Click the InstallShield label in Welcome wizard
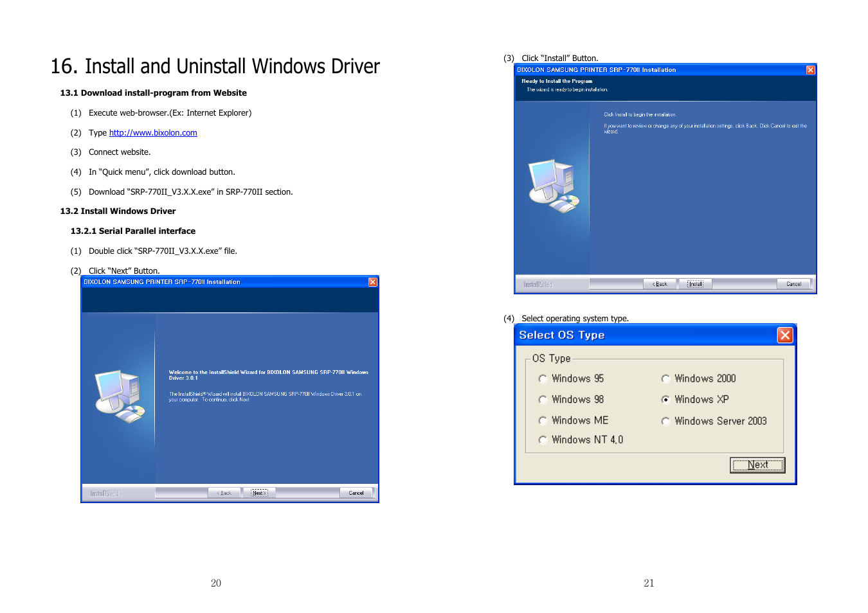Screen dimensions: 868x613 tap(105, 493)
